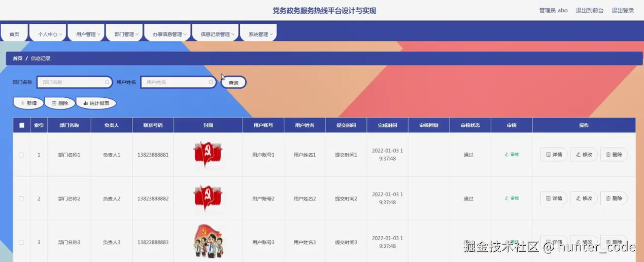Run the 查询 search button
Viewport: 644px width, 262px height.
(233, 83)
